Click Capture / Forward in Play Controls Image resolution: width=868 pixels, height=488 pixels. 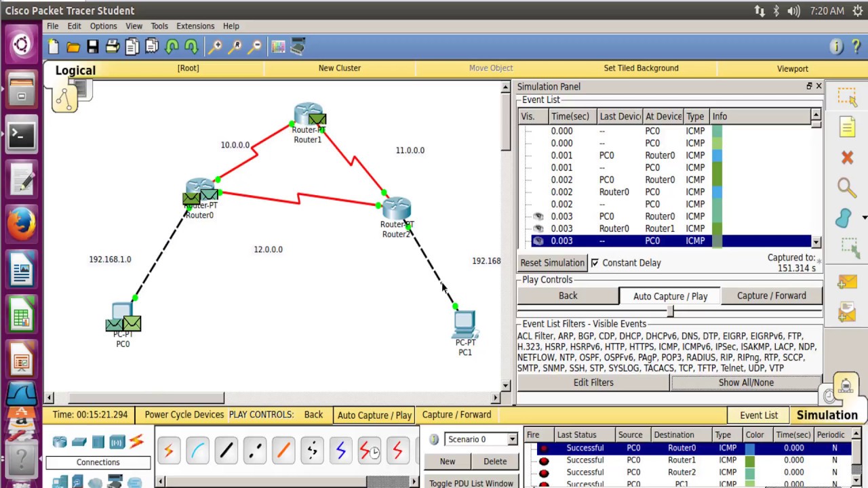pos(772,296)
